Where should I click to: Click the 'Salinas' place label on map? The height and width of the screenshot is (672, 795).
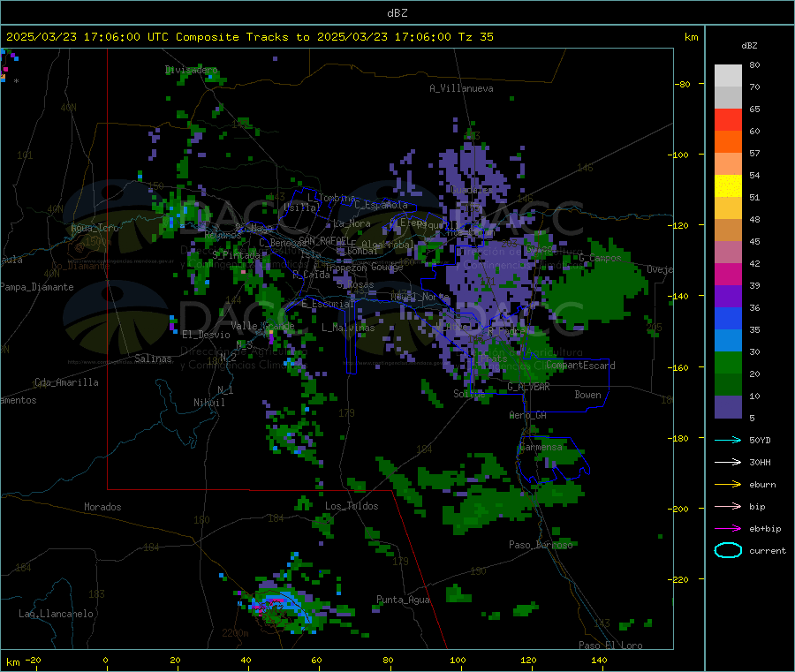click(153, 359)
